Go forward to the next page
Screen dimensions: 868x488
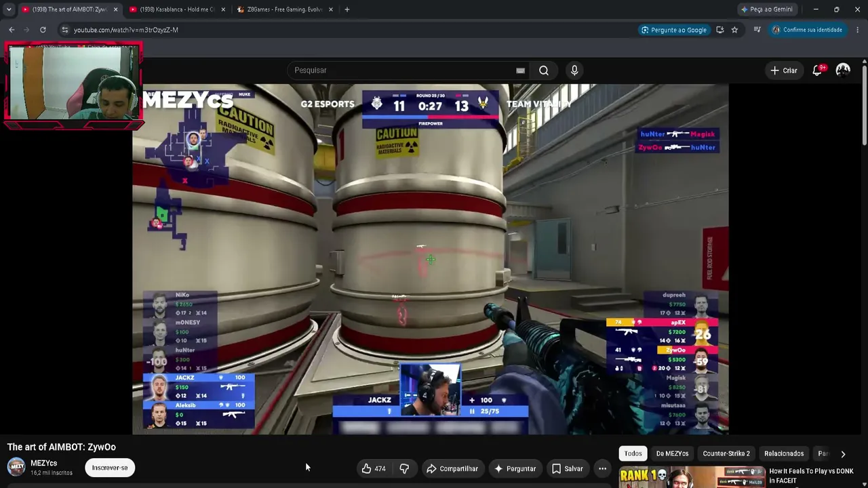pos(27,30)
